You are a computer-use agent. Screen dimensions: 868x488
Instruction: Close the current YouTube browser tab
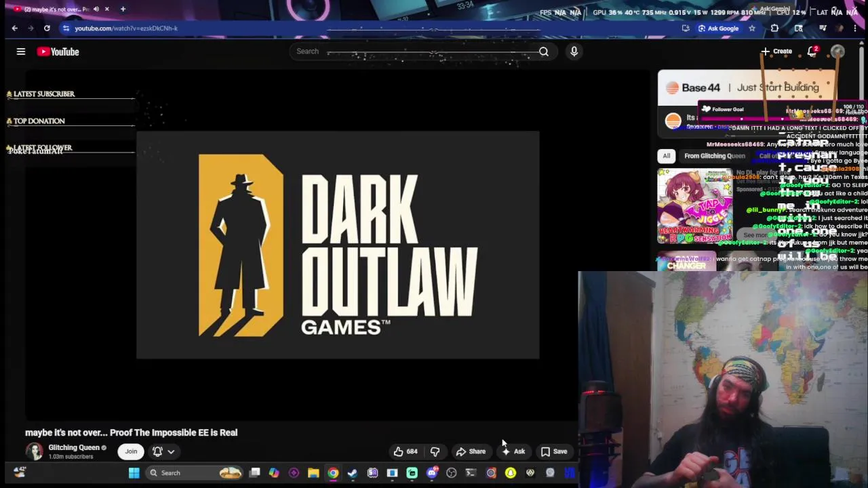pyautogui.click(x=106, y=9)
